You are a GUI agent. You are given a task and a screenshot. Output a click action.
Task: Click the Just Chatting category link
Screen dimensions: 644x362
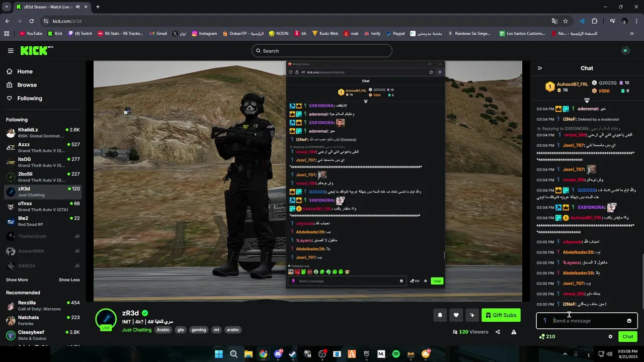coord(136,330)
